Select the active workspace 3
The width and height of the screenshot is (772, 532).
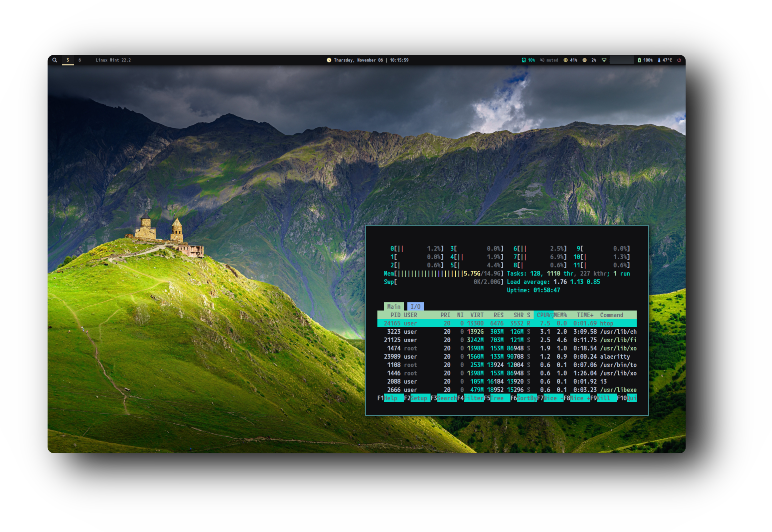click(x=68, y=60)
